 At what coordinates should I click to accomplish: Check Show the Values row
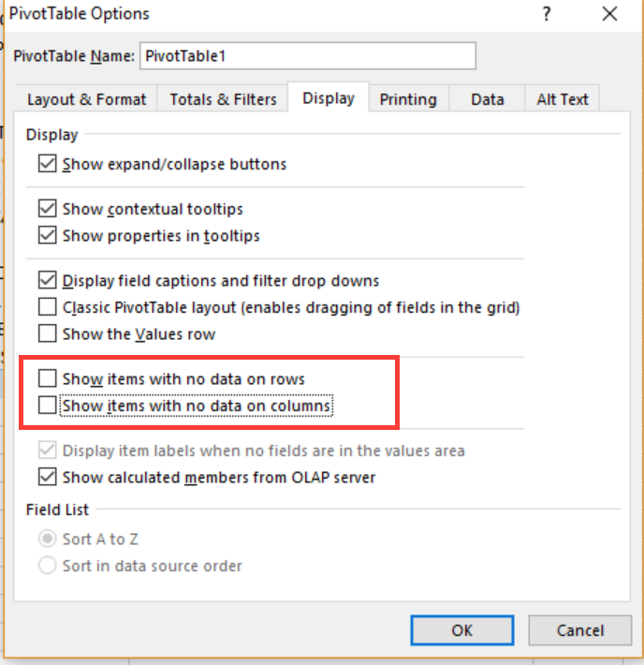[x=47, y=332]
